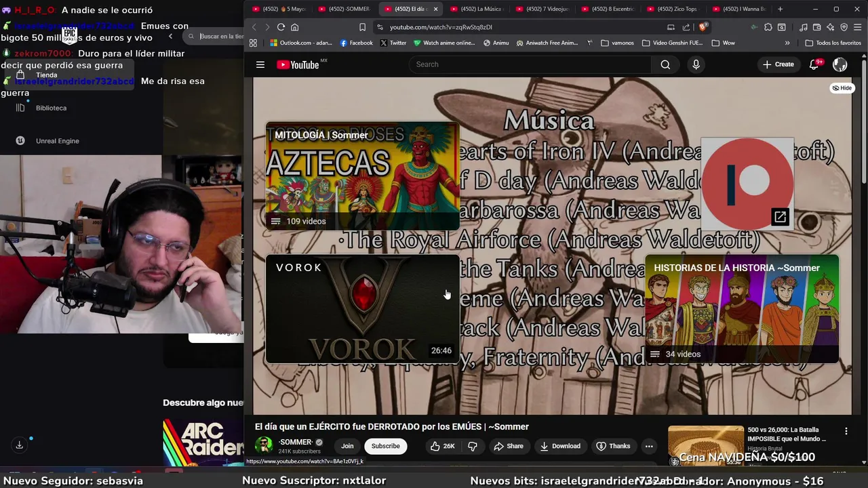Focus the YouTube Search input field

pyautogui.click(x=530, y=64)
